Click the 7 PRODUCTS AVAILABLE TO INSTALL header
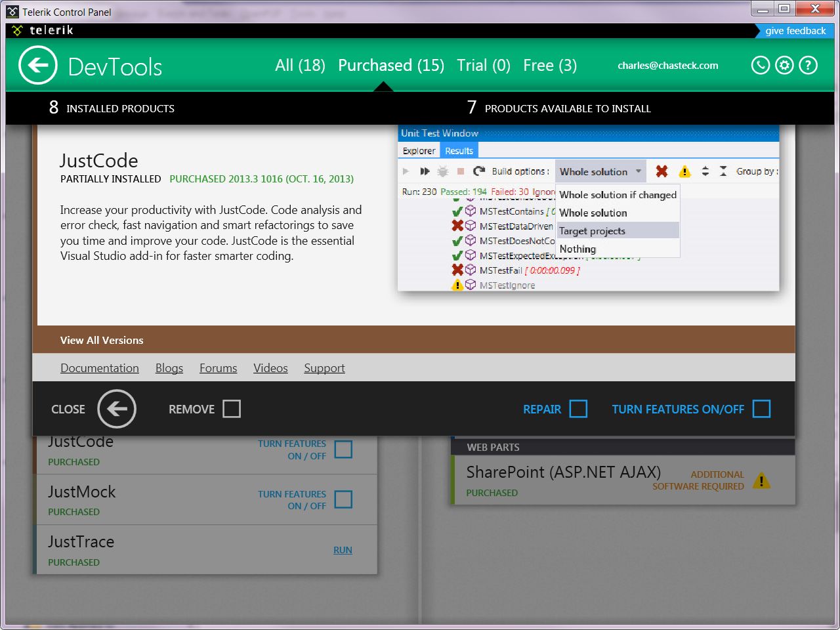The image size is (840, 630). (x=559, y=108)
